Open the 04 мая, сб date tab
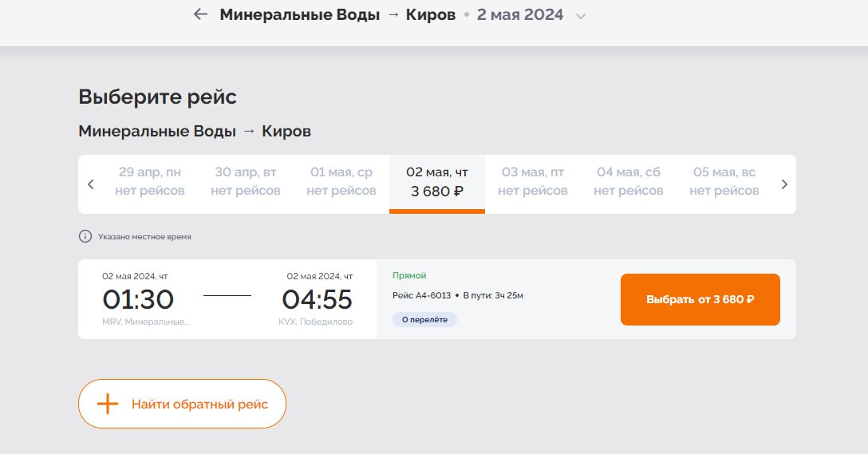868x454 pixels. tap(629, 182)
